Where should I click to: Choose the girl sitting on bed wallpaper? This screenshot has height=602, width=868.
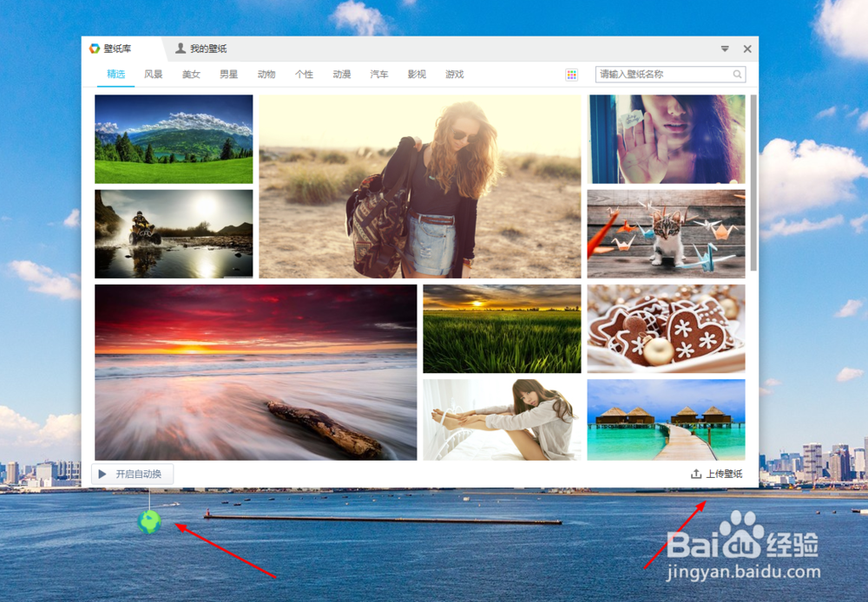[502, 420]
